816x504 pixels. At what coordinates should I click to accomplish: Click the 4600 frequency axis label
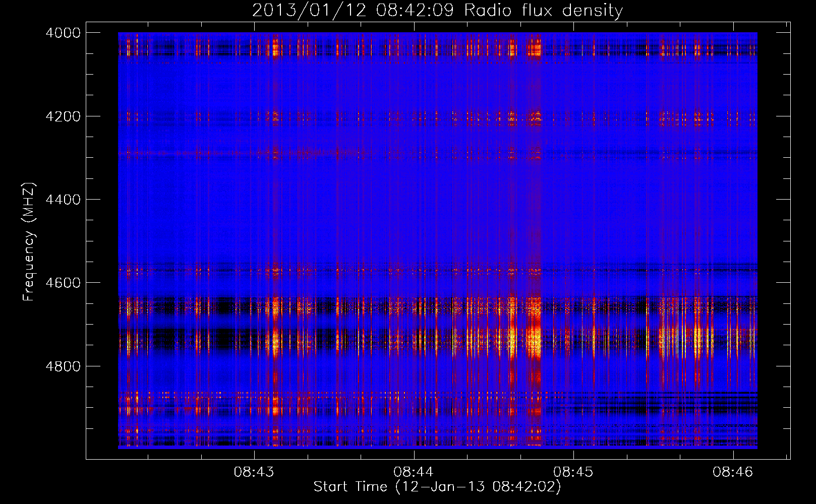[63, 283]
